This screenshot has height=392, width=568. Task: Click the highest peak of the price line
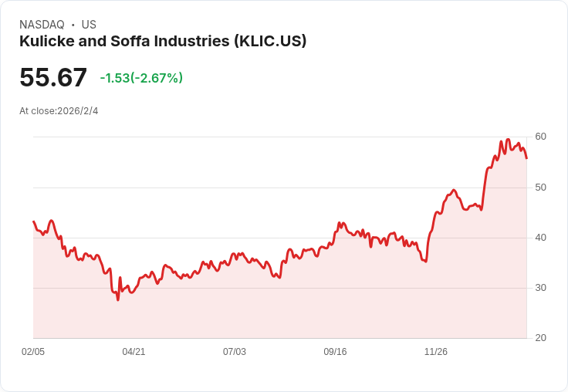click(x=508, y=140)
